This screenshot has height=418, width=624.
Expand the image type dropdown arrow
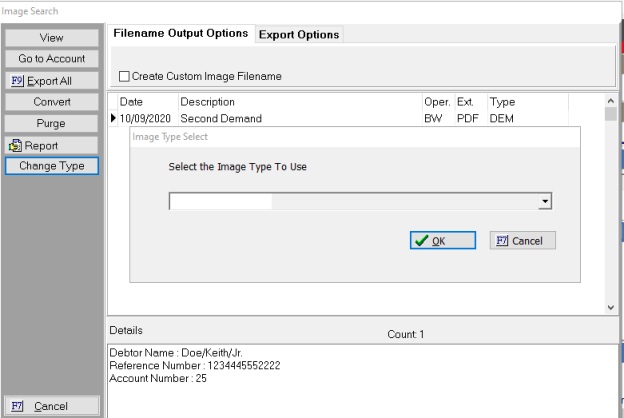[x=545, y=202]
